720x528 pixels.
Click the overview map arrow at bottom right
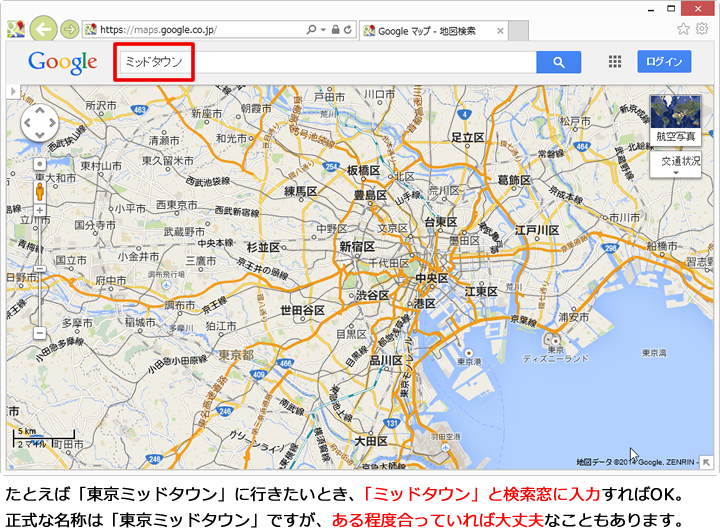click(x=706, y=463)
